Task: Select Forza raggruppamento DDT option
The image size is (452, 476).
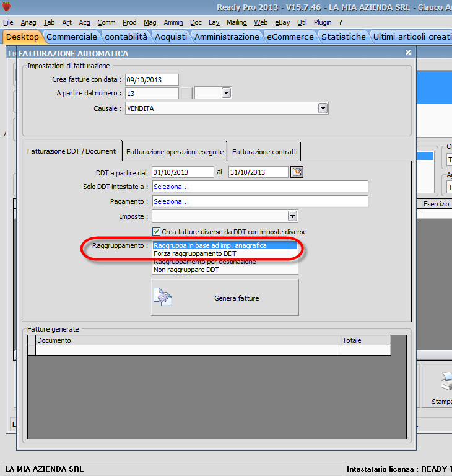Action: coord(225,253)
